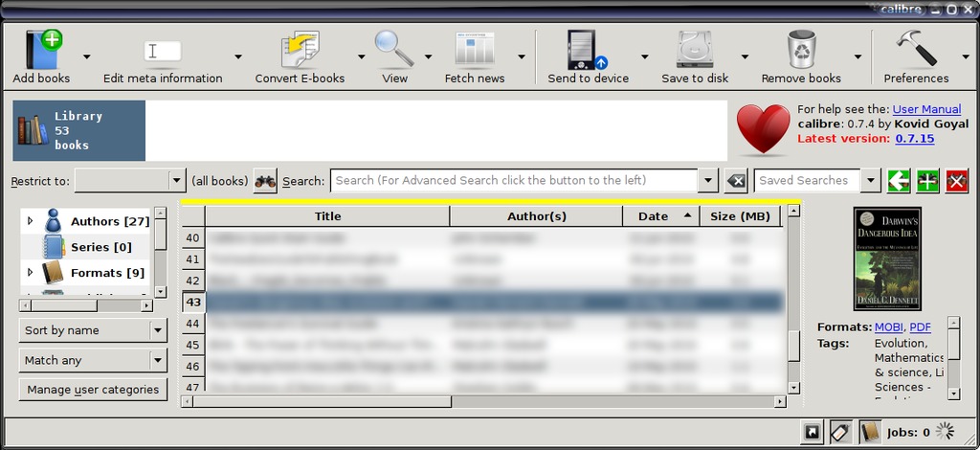Click the Save to disk icon
The width and height of the screenshot is (980, 450).
coord(694,49)
